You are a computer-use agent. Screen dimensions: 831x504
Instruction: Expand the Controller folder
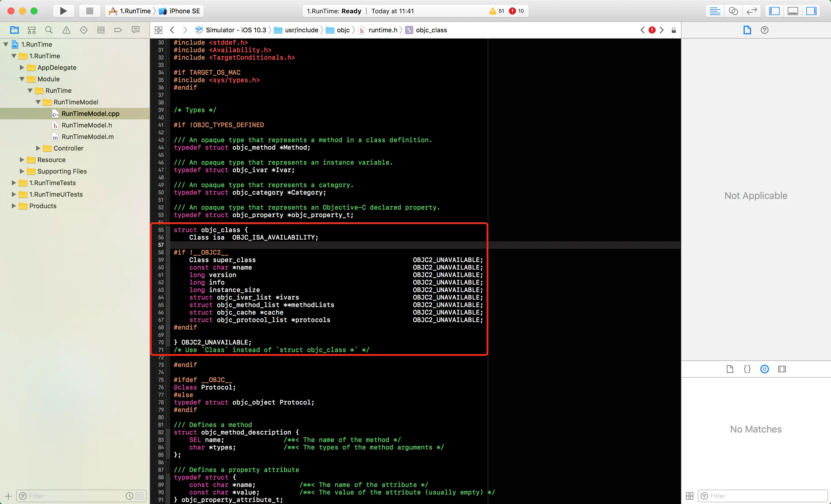[x=38, y=148]
